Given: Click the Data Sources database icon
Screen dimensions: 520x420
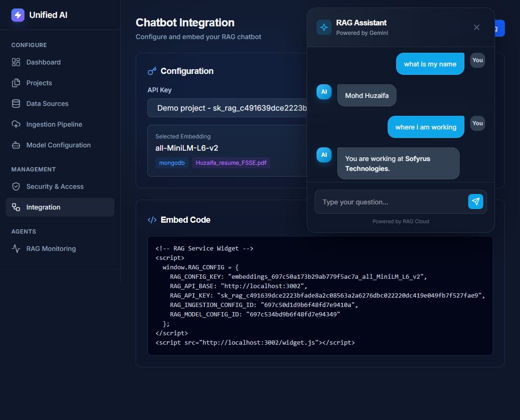Looking at the screenshot, I should point(16,104).
